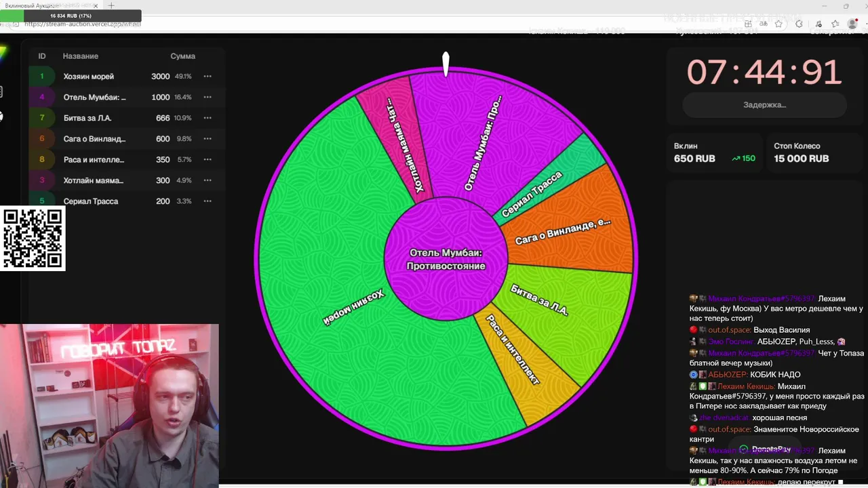Click the 3000 sum value
The image size is (868, 488).
point(161,77)
